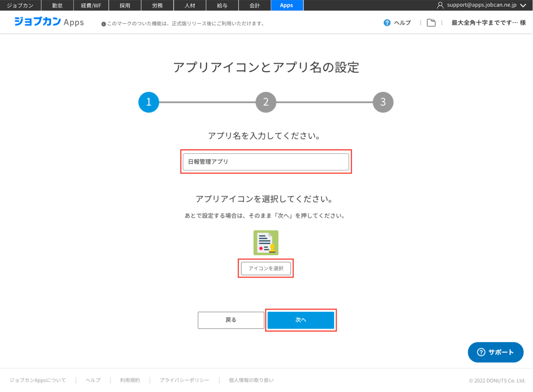Click the blue help question mark icon
This screenshot has width=533, height=392.
point(387,23)
